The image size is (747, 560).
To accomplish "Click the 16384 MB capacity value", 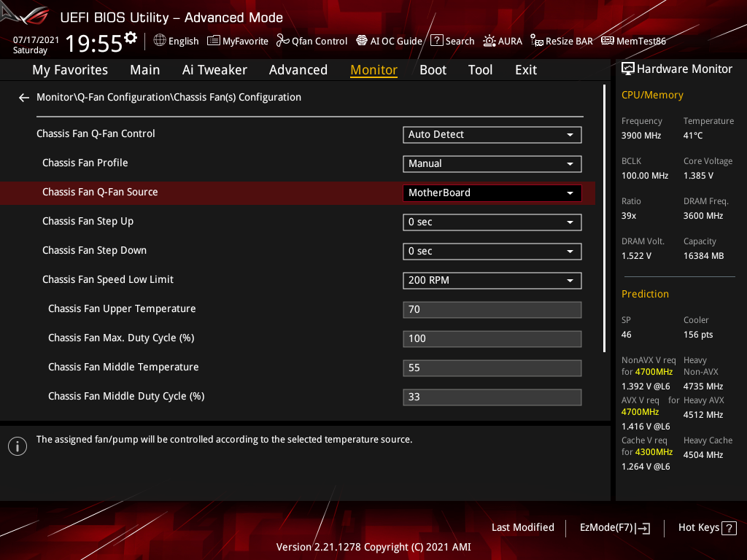I will (x=704, y=256).
